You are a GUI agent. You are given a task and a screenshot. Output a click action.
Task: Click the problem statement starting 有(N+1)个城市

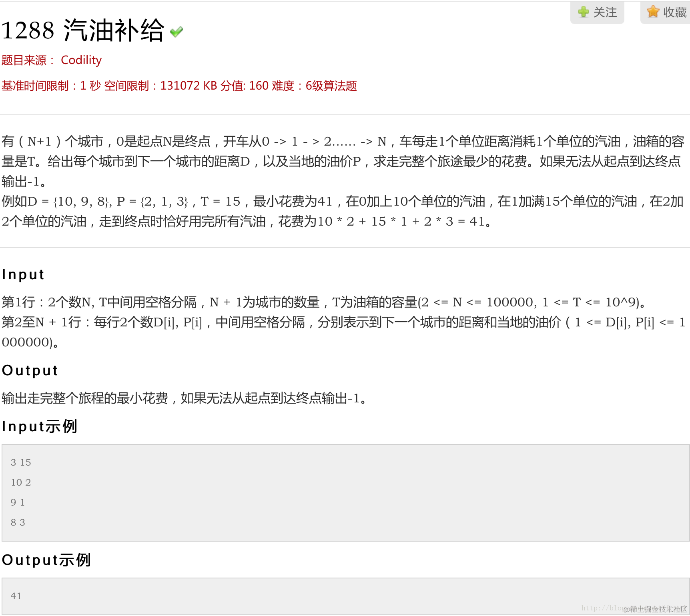[x=343, y=161]
